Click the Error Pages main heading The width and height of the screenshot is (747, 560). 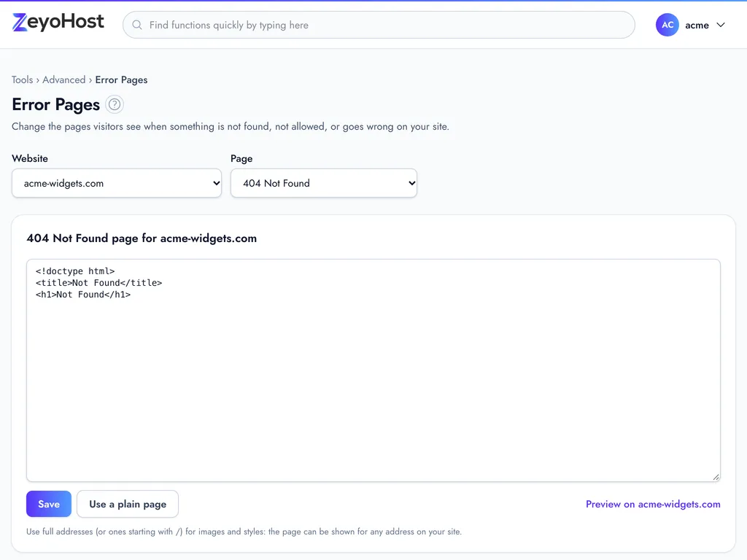click(x=55, y=104)
